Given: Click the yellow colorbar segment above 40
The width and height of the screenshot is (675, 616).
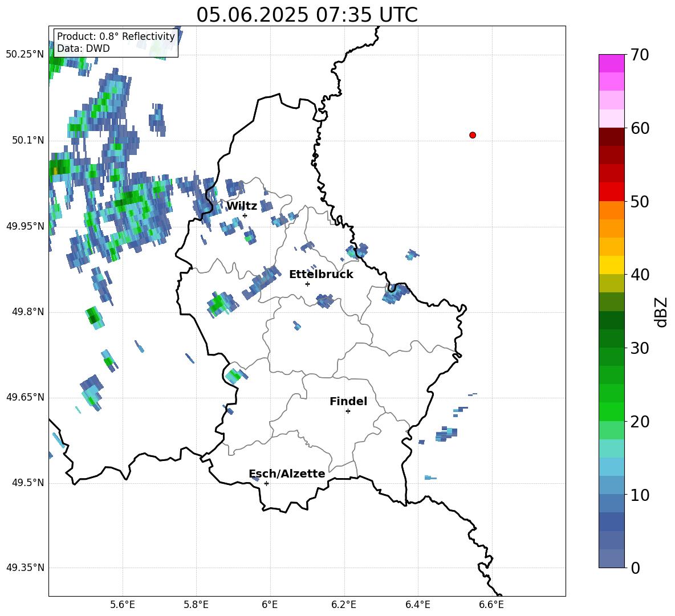Looking at the screenshot, I should pos(611,265).
